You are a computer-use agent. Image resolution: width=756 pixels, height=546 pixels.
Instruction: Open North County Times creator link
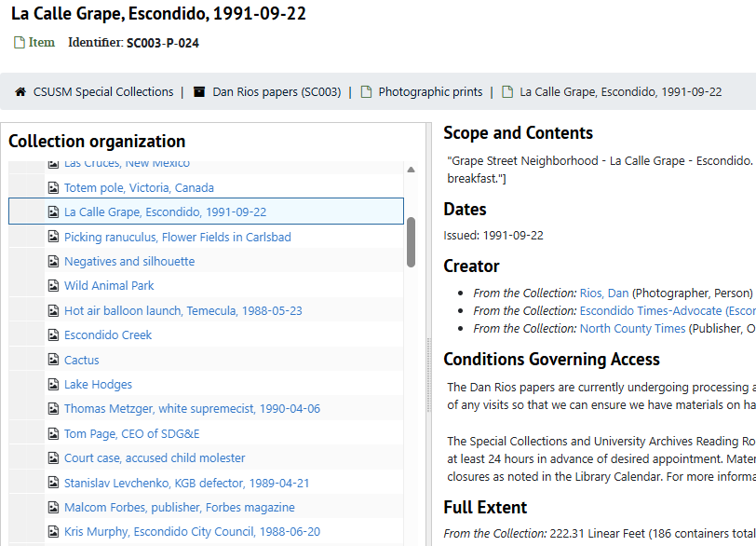(x=632, y=329)
